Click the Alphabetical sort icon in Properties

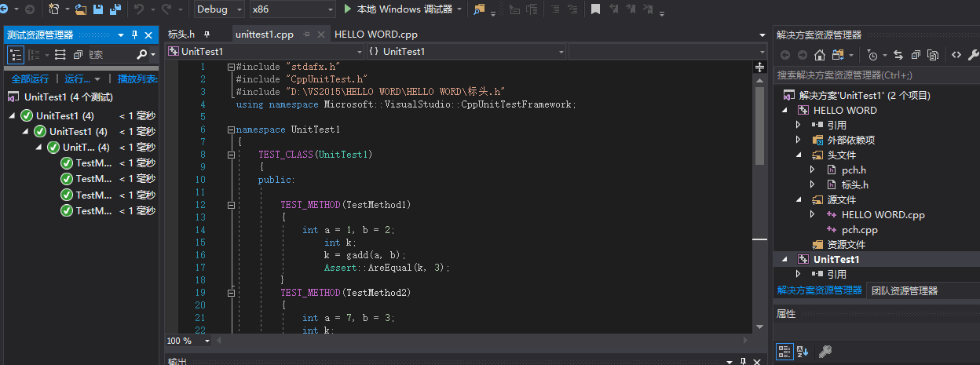click(803, 351)
